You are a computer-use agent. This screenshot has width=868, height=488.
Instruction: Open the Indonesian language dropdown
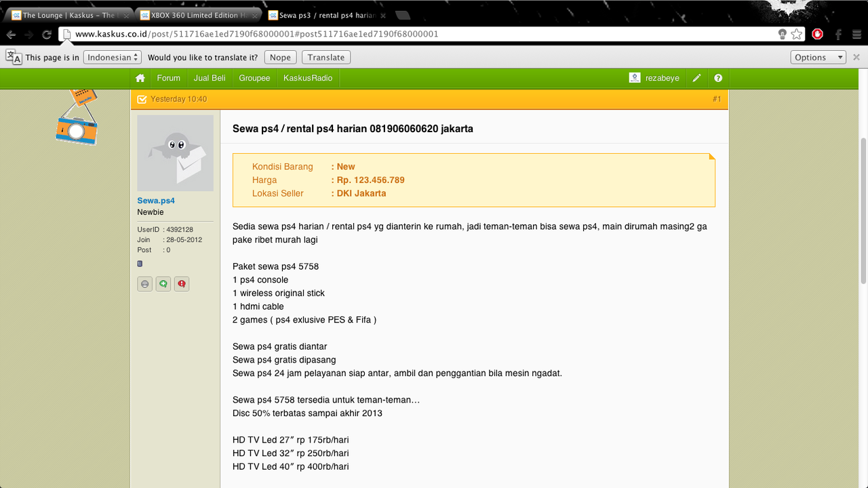[113, 57]
